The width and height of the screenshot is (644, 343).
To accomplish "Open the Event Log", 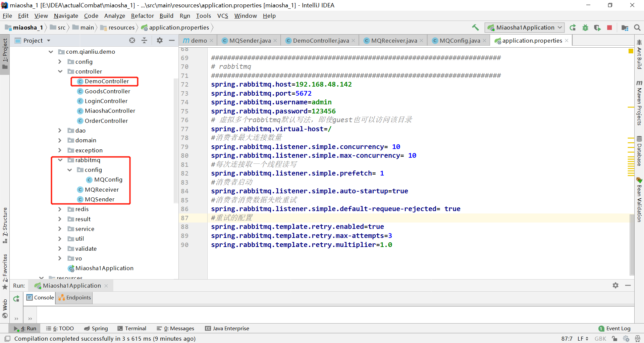I will coord(614,329).
